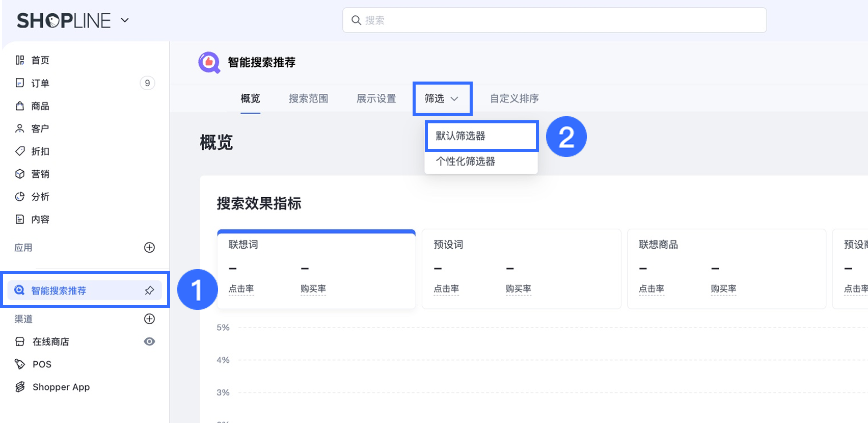Click the add apps plus icon beside 应用
Image resolution: width=868 pixels, height=423 pixels.
pos(149,248)
